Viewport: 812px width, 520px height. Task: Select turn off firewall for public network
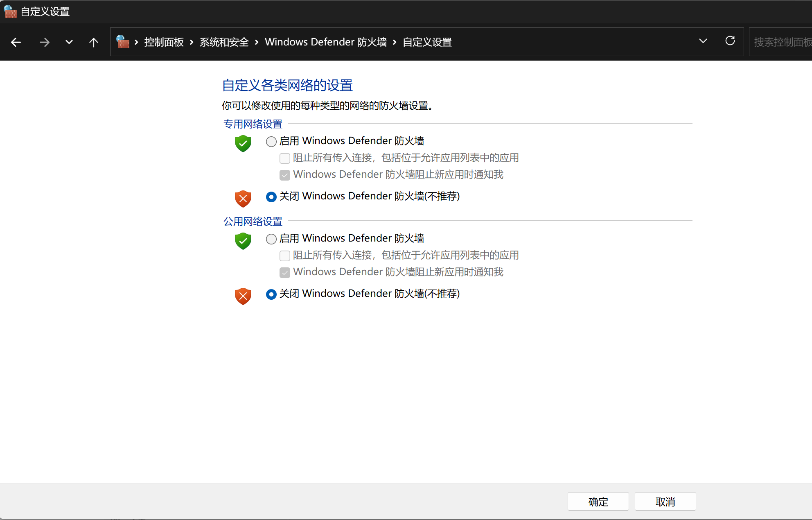point(271,294)
